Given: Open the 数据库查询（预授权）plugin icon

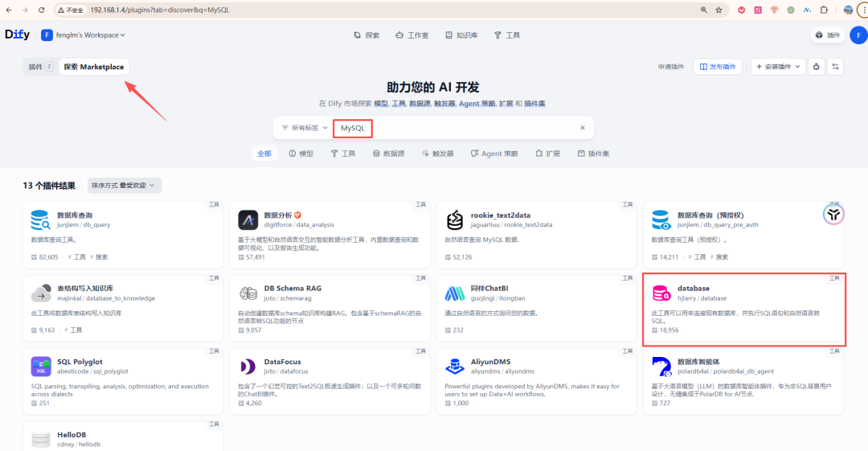Looking at the screenshot, I should click(661, 220).
